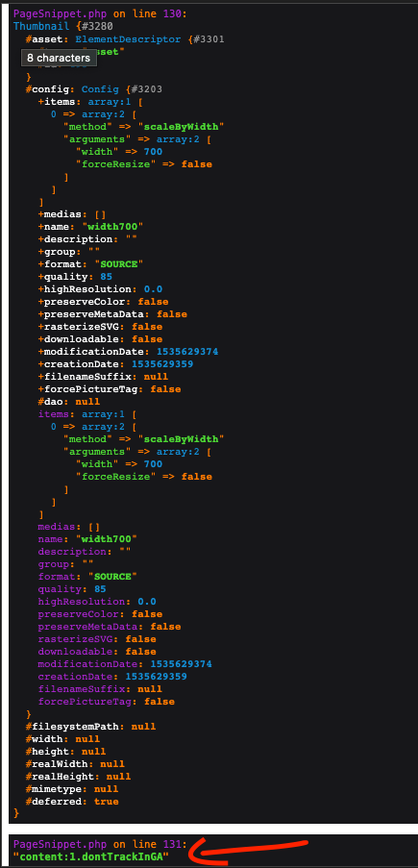The image size is (418, 868).
Task: Click the white "+rasterizeSVG: false" line
Action: [100, 327]
